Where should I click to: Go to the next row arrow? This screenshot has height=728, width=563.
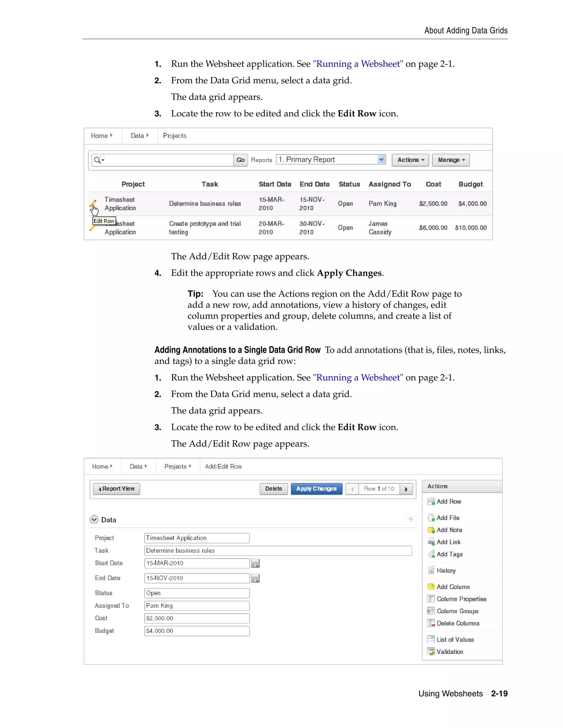(406, 489)
